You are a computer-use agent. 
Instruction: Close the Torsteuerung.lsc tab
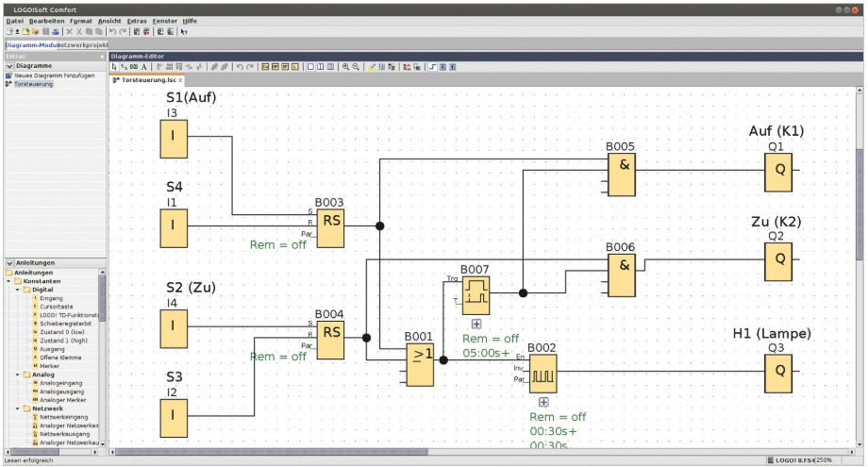pyautogui.click(x=180, y=80)
